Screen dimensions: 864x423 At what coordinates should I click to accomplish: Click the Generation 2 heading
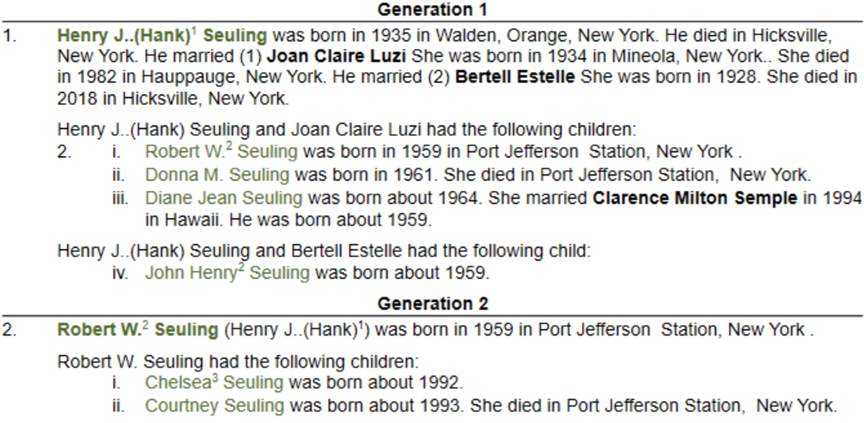(x=432, y=303)
